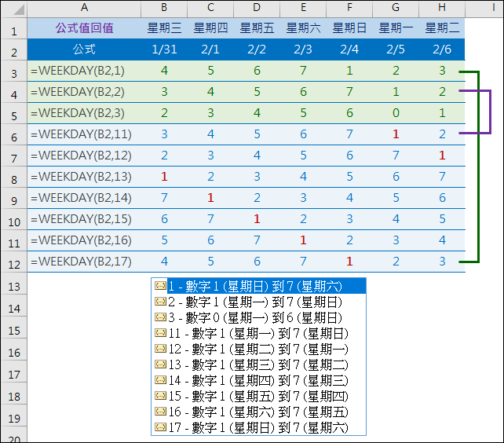Viewport: 504px width, 443px height.
Task: Click cell '=WEEKDAY(B2,14)'
Action: tap(84, 198)
